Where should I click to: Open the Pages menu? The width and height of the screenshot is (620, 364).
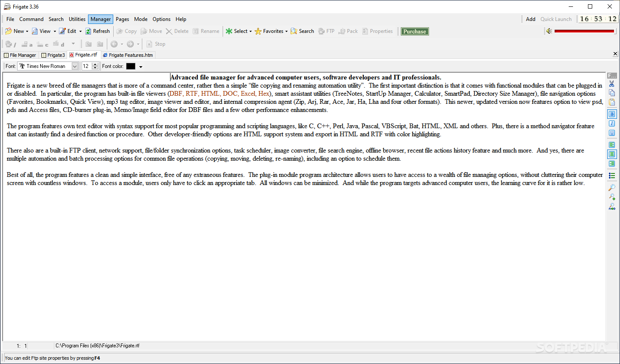[x=122, y=19]
